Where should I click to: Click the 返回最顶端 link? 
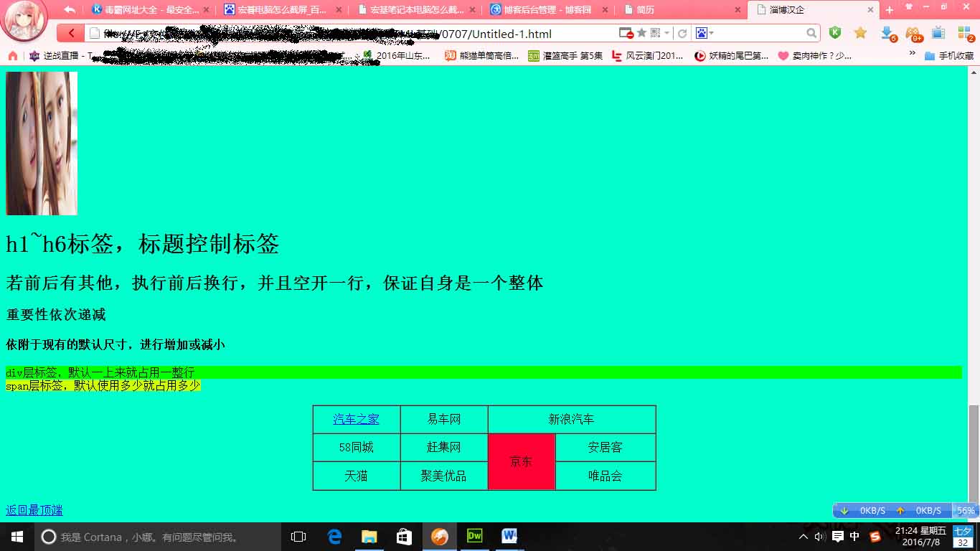click(34, 510)
